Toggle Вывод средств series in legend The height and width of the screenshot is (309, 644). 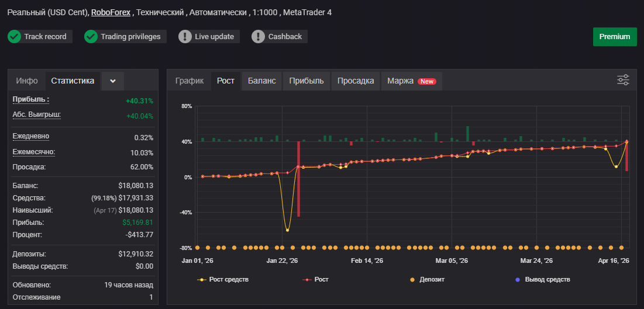click(x=542, y=279)
